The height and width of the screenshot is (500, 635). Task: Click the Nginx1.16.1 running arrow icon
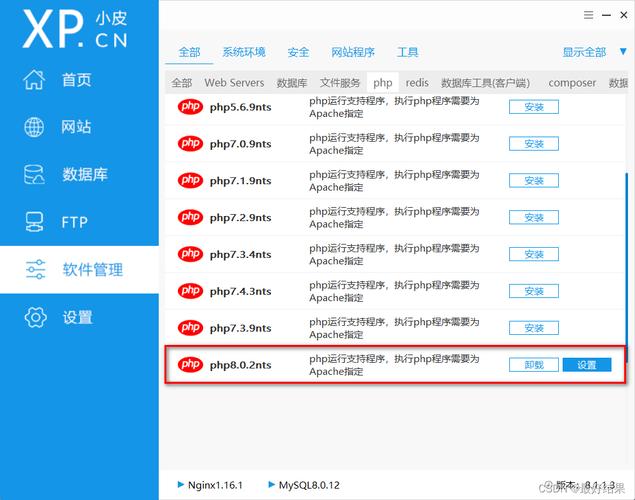click(x=181, y=485)
